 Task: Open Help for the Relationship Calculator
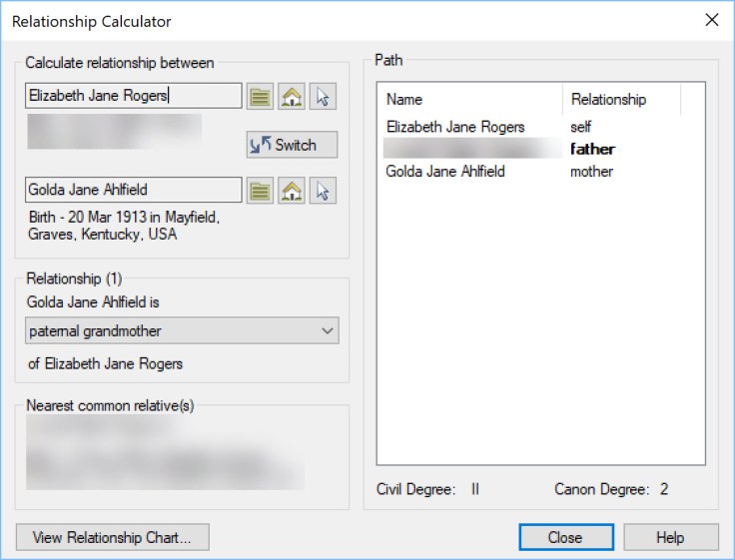pos(670,537)
